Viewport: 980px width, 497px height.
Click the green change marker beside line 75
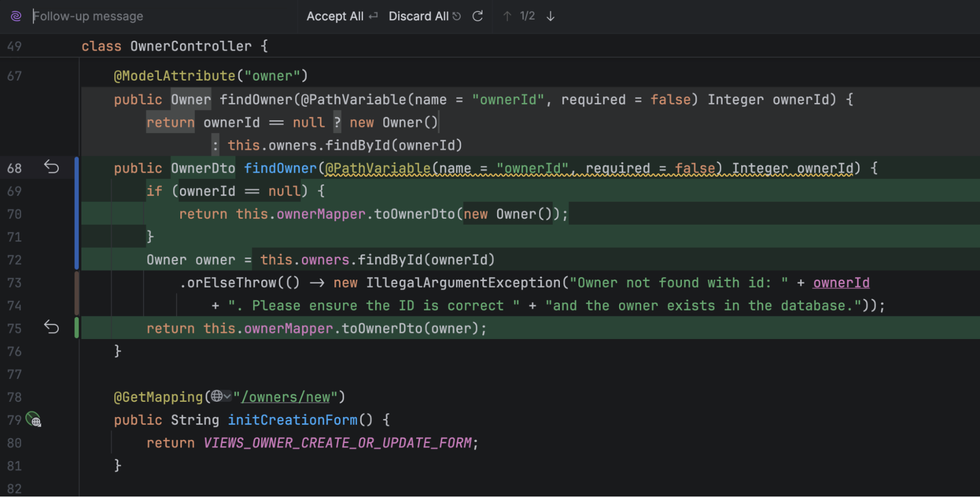[76, 328]
